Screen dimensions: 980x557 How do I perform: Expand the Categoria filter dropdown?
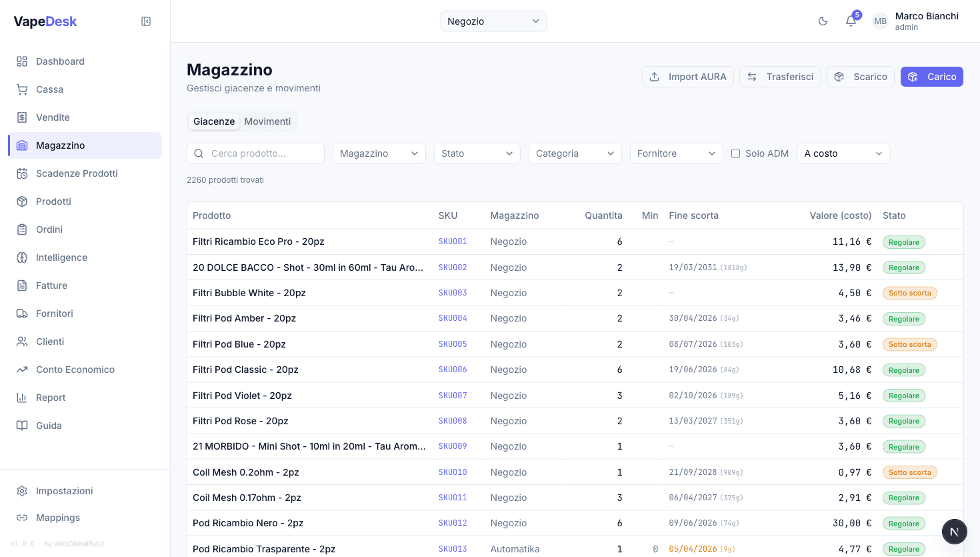[x=575, y=153]
